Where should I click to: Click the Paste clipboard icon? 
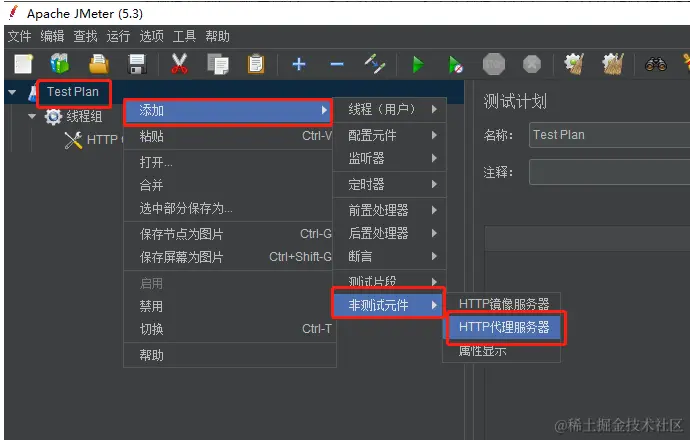(x=256, y=64)
